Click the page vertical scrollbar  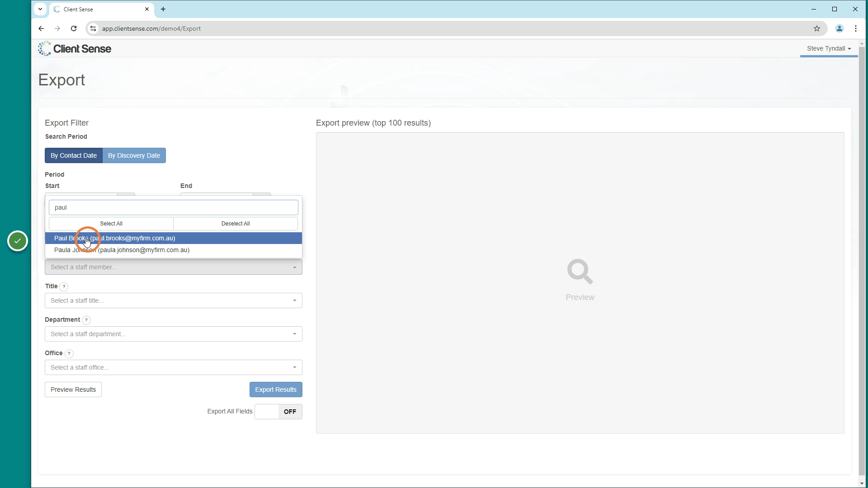pos(862,262)
